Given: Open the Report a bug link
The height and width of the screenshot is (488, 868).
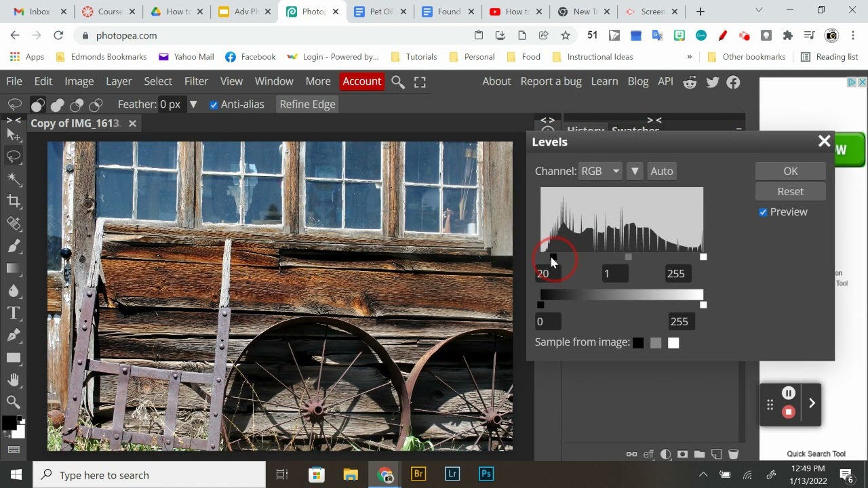Looking at the screenshot, I should pyautogui.click(x=551, y=81).
